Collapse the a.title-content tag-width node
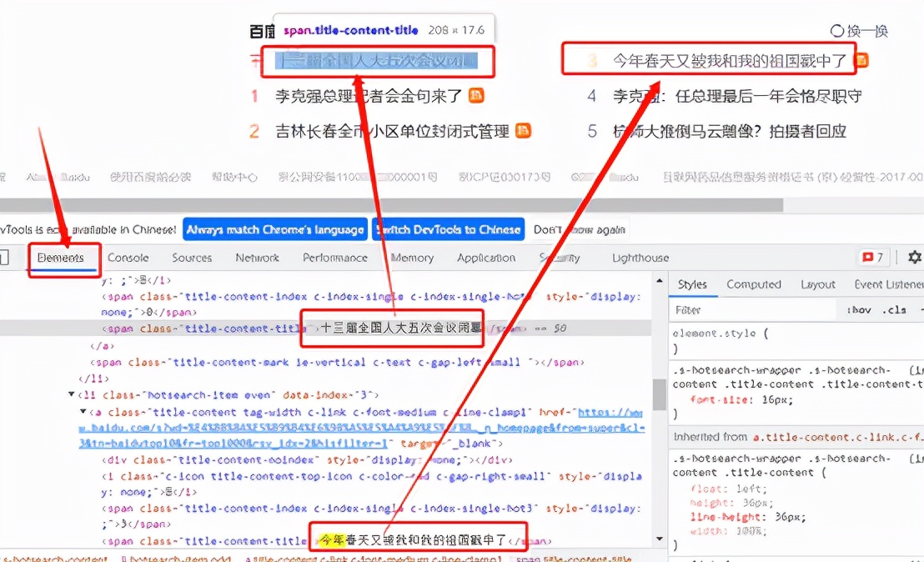Image resolution: width=924 pixels, height=562 pixels. pos(83,412)
